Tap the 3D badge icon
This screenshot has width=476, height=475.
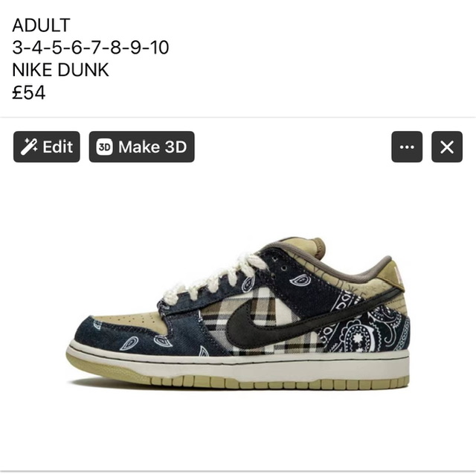104,147
